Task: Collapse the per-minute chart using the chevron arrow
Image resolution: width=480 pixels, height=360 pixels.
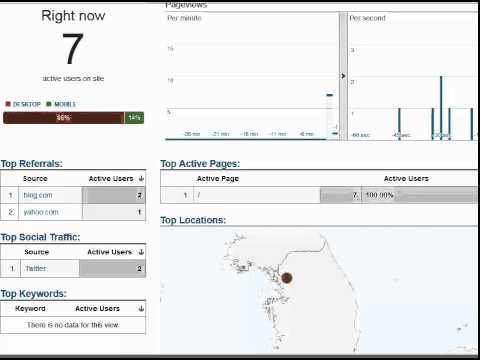Action: (343, 76)
